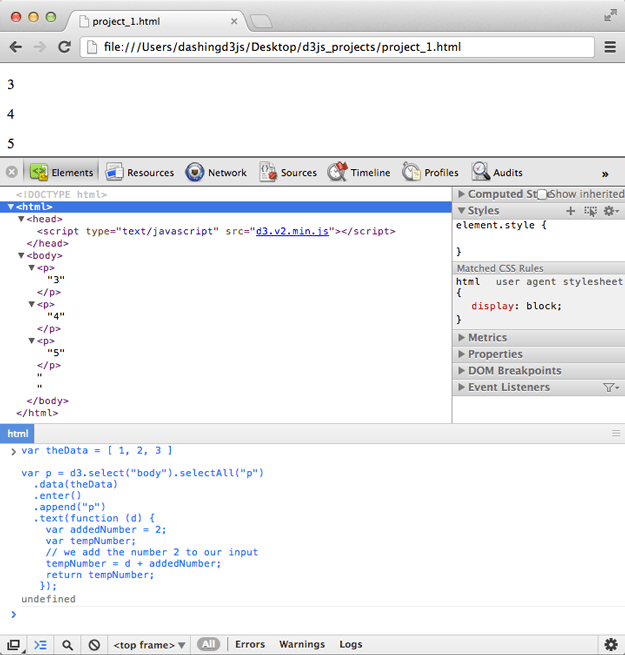Screen dimensions: 625x655
Task: Click the element.style rule
Action: click(x=501, y=225)
